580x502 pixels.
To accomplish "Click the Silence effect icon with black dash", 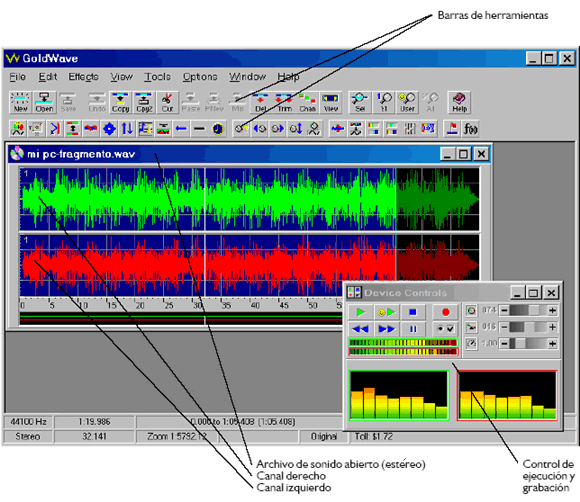I will coord(199,129).
